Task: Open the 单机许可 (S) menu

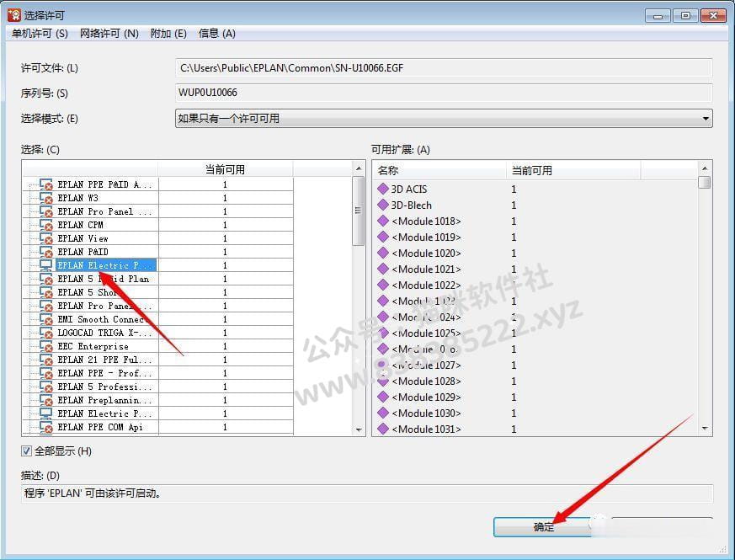Action: [x=40, y=34]
